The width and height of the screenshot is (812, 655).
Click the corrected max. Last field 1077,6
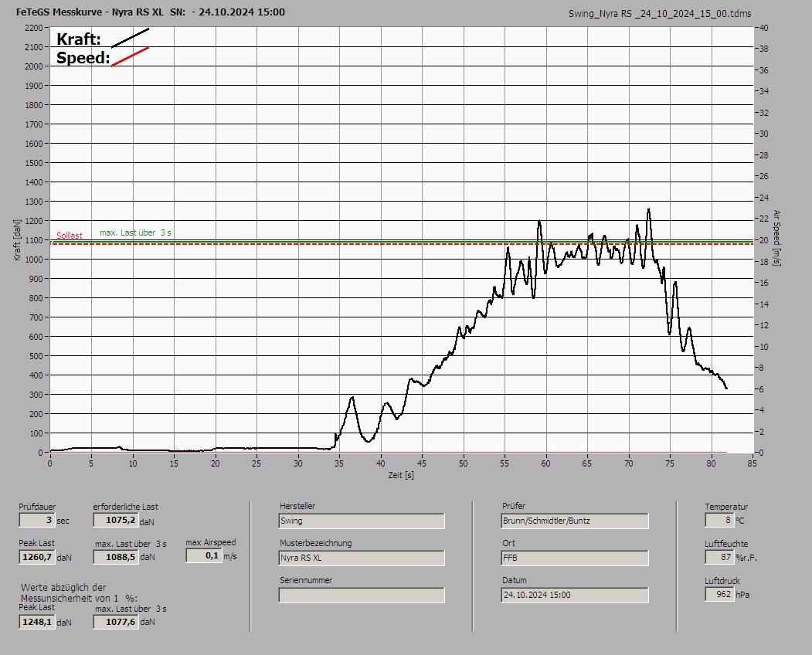[x=116, y=621]
